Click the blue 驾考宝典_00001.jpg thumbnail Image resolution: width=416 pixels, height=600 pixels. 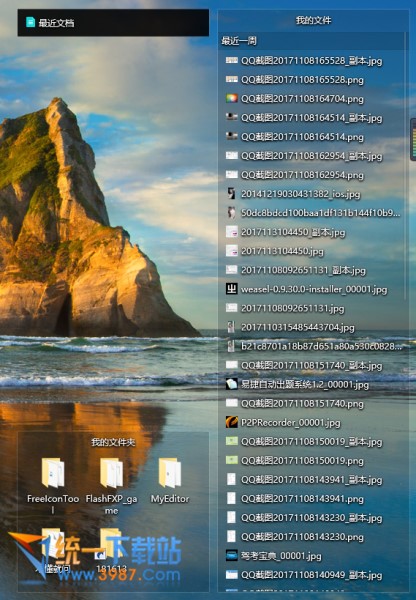point(232,556)
